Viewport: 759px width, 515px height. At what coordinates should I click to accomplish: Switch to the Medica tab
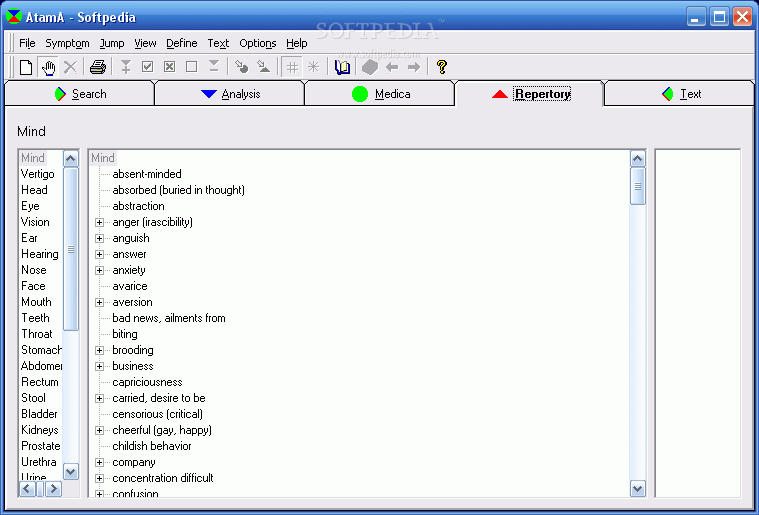(380, 93)
